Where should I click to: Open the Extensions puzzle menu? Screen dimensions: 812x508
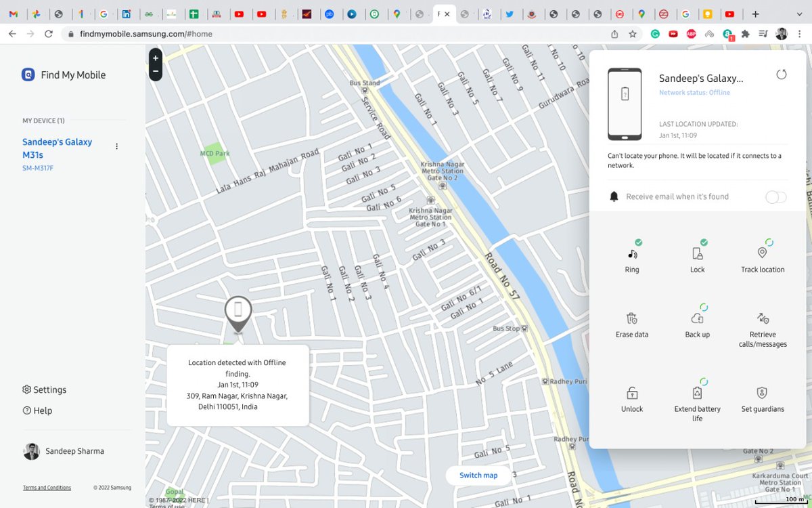pyautogui.click(x=746, y=34)
